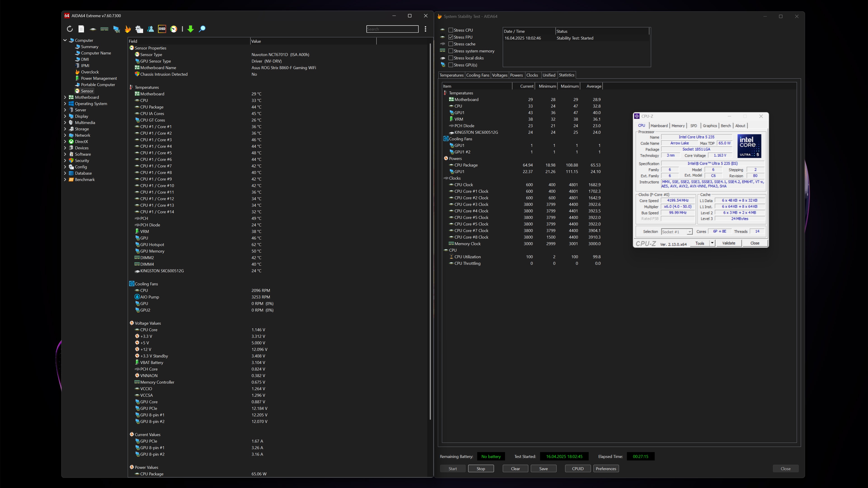Expand the Storage tree node
This screenshot has width=868, height=488.
(65, 129)
